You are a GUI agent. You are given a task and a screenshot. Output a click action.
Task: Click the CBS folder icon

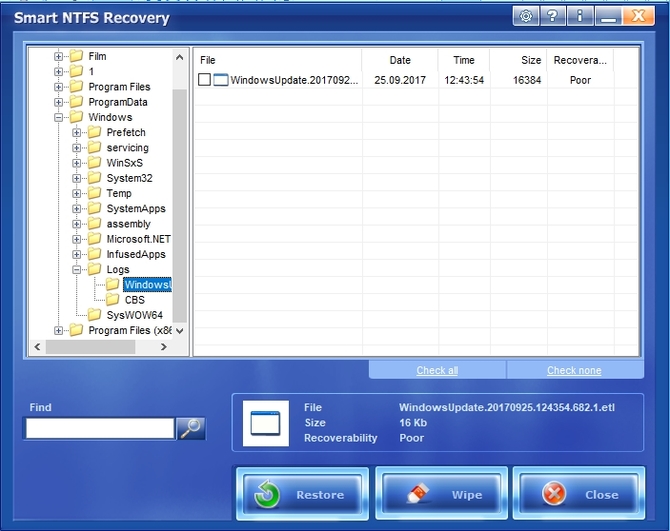point(112,300)
